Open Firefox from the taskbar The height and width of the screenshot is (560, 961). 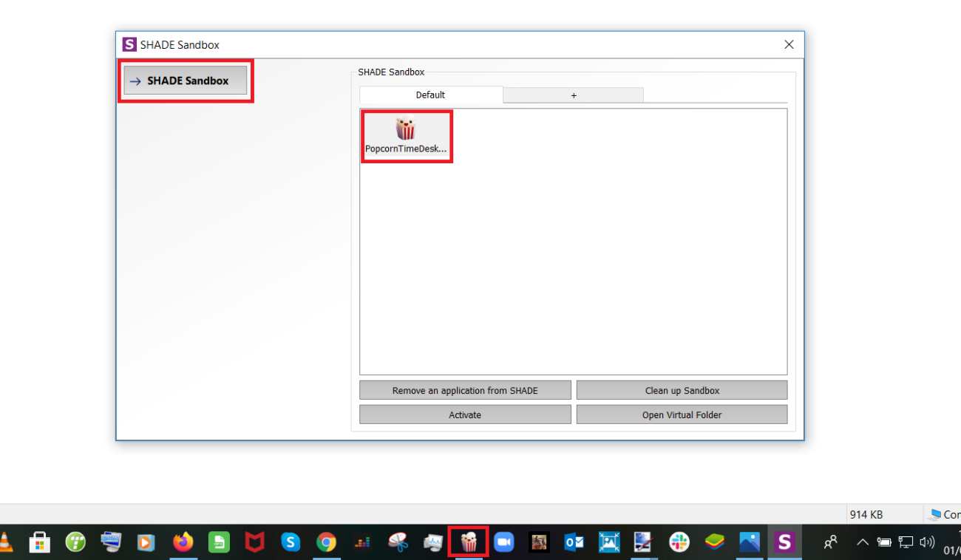(x=183, y=542)
